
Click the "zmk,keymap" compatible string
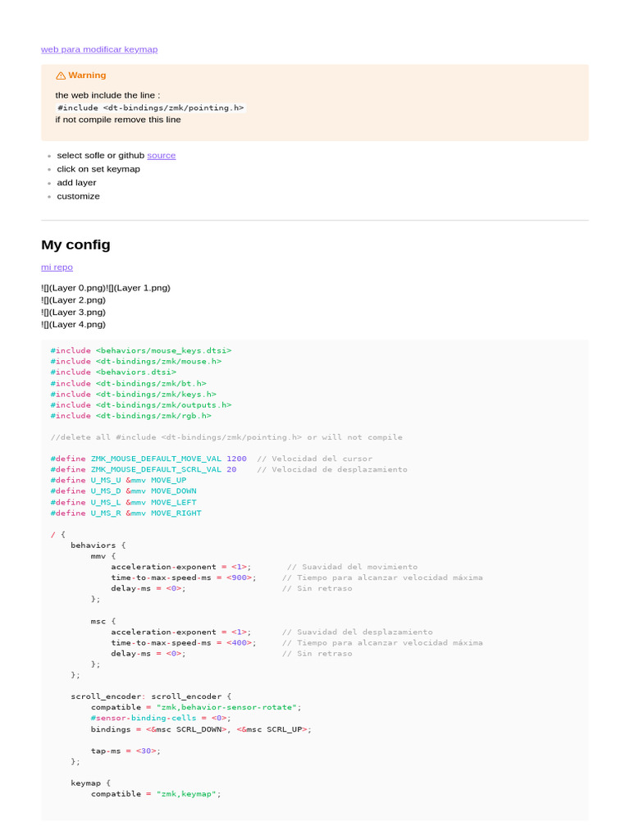point(187,794)
